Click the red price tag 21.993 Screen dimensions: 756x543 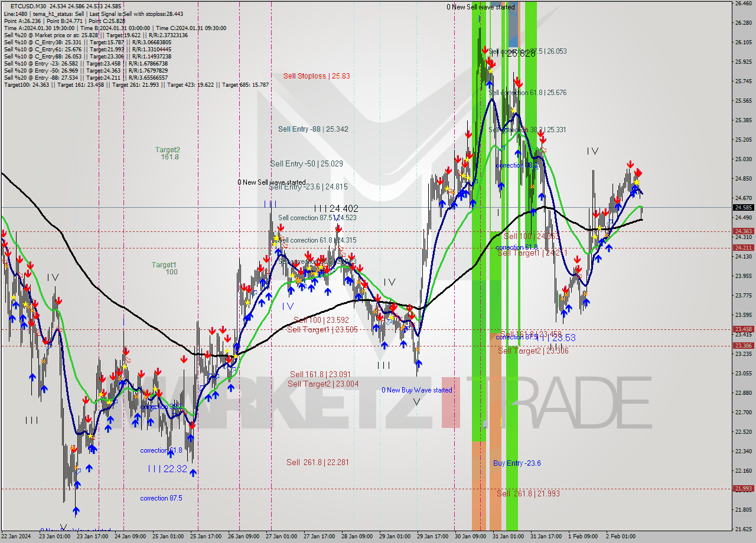pos(743,489)
